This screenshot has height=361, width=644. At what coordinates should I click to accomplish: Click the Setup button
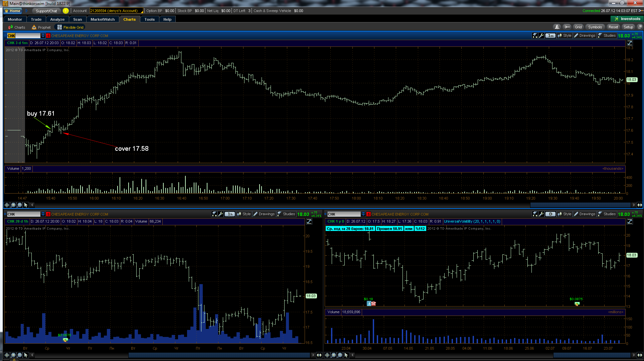pyautogui.click(x=628, y=27)
